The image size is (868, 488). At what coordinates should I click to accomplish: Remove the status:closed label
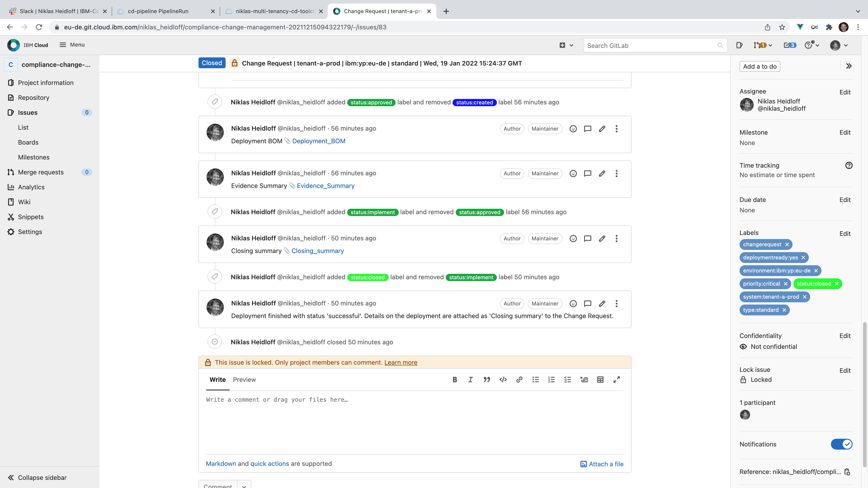tap(837, 284)
